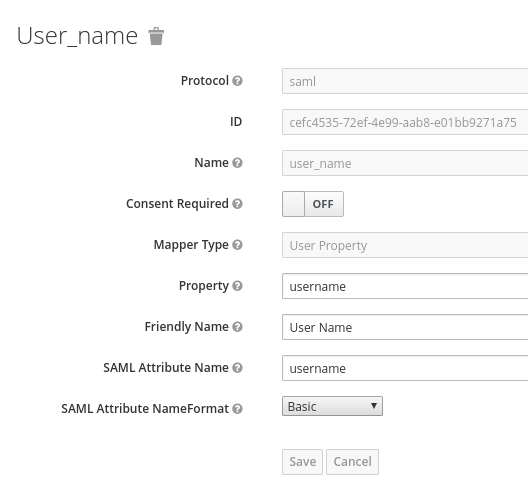Show help for SAML Attribute Name
Screen dimensions: 528x494
237,368
